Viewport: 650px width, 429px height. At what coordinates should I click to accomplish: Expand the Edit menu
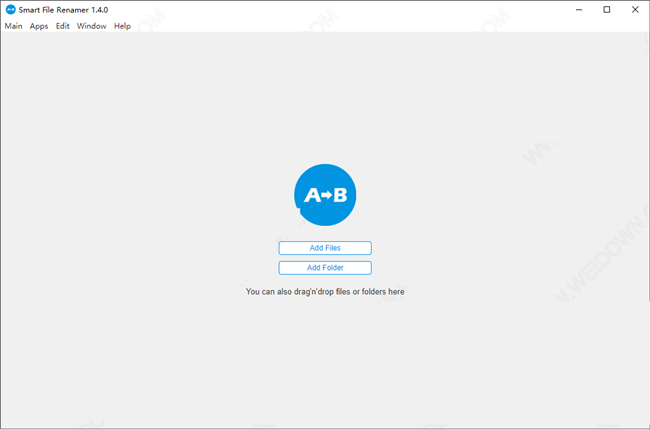(x=63, y=26)
